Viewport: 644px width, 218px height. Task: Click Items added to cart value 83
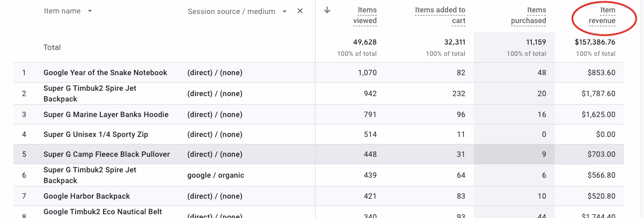pos(460,196)
